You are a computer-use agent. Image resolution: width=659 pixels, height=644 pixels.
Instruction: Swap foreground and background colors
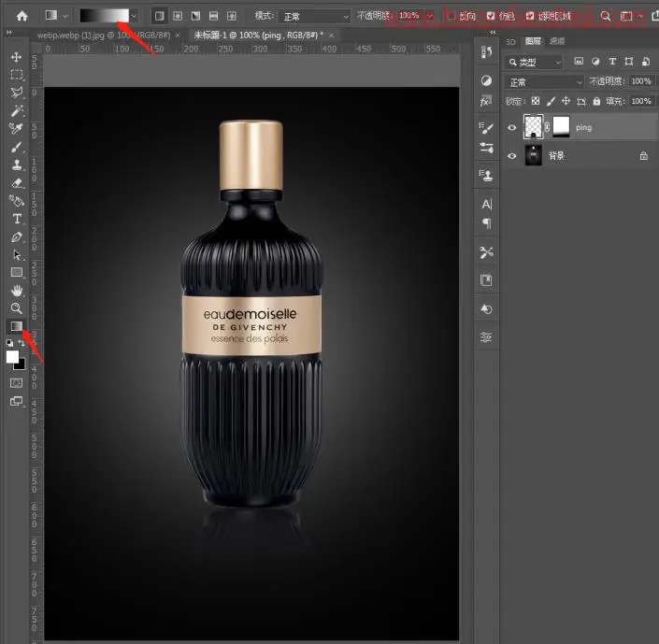point(21,343)
